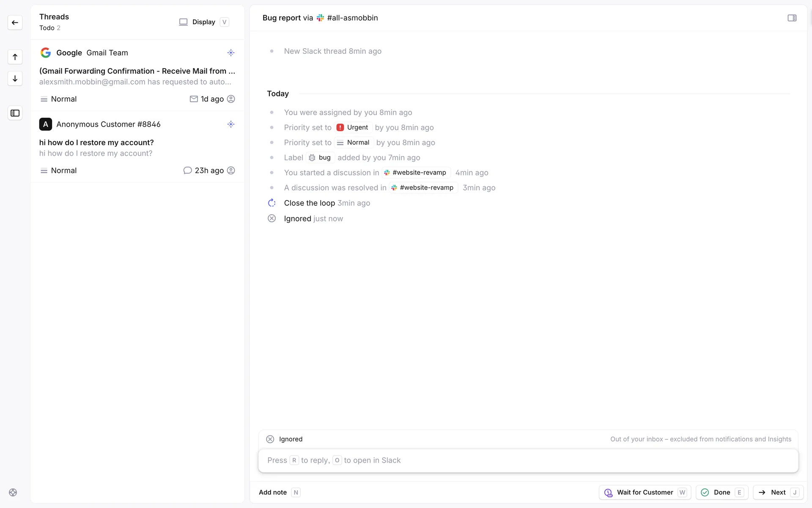The image size is (812, 508).
Task: Click the reply input field
Action: (x=528, y=460)
